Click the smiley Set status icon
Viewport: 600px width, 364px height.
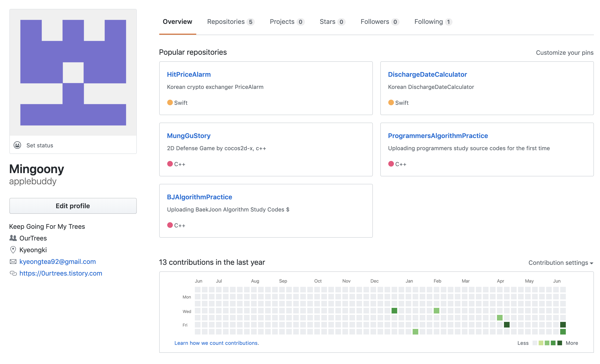coord(17,145)
